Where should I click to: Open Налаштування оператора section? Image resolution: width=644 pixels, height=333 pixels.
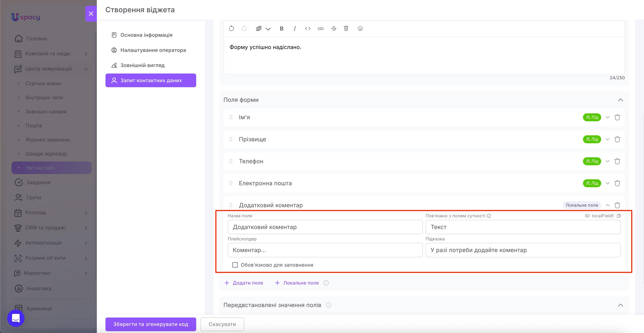(x=151, y=50)
